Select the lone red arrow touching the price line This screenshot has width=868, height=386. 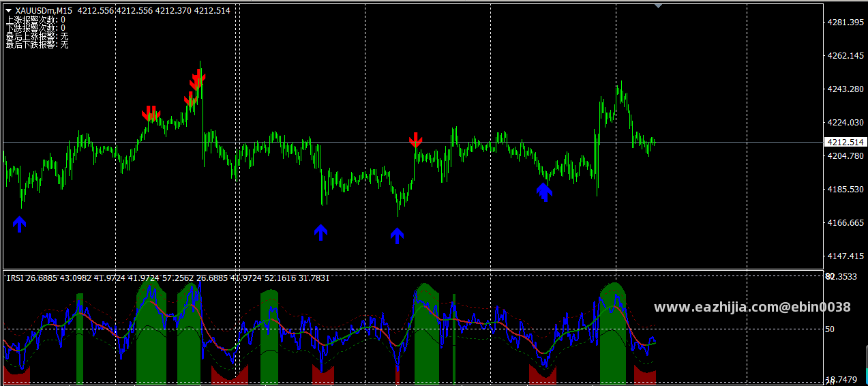tap(415, 141)
